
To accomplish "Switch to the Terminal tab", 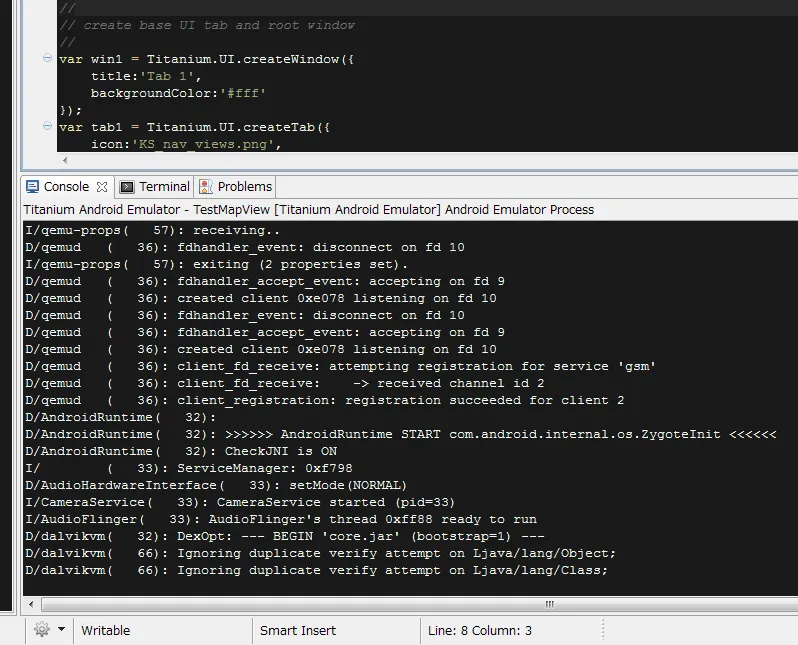I will coord(164,187).
